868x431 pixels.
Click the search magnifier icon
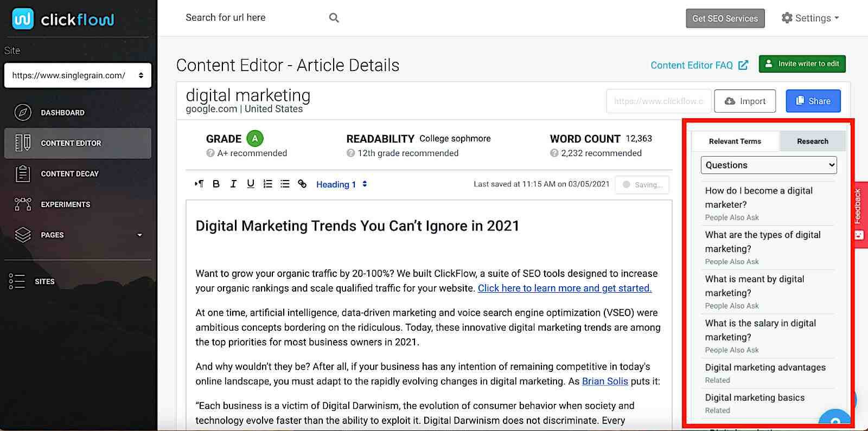pyautogui.click(x=334, y=18)
